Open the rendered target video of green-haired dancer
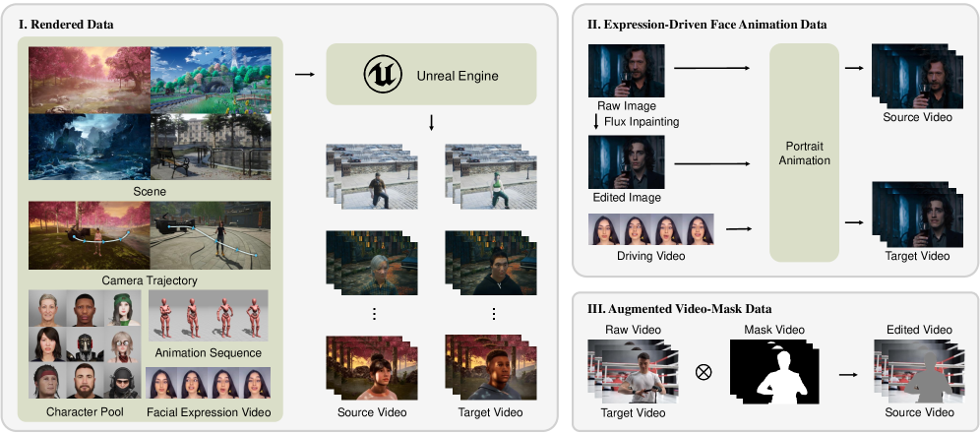Image resolution: width=980 pixels, height=434 pixels. pyautogui.click(x=491, y=177)
